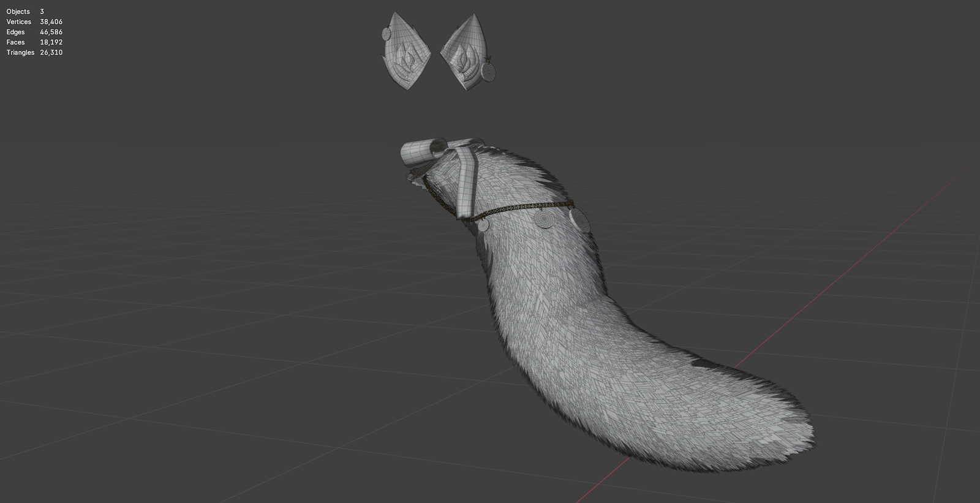The width and height of the screenshot is (980, 503).
Task: Click the round earring on the left ear
Action: click(x=387, y=34)
